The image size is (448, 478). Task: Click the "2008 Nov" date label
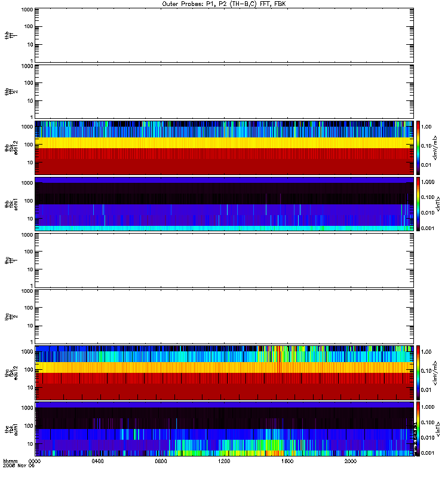(16, 466)
